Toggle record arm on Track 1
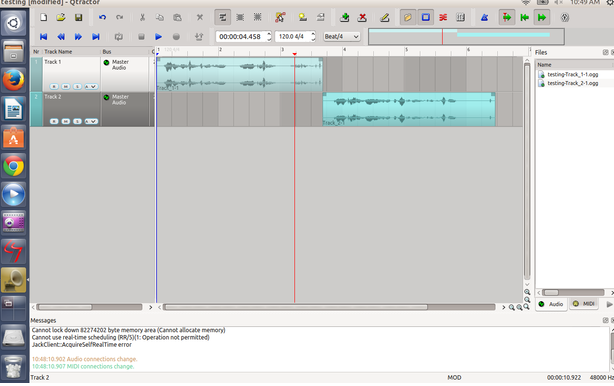 (54, 87)
